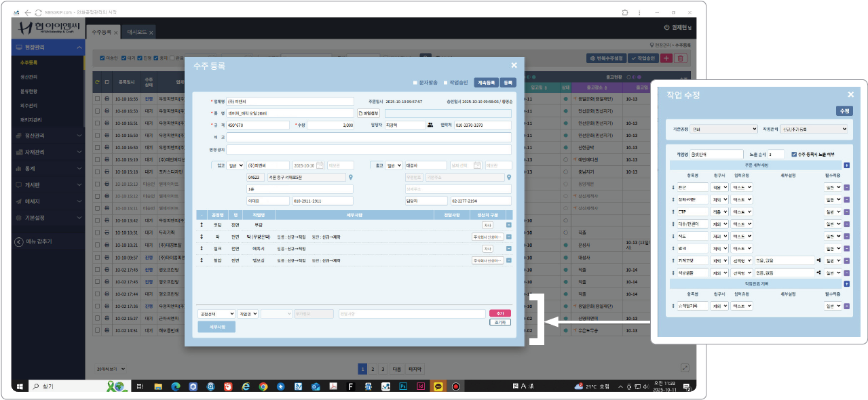Uncheck the 미승인 filter checkbox
This screenshot has width=868, height=400.
pyautogui.click(x=102, y=58)
